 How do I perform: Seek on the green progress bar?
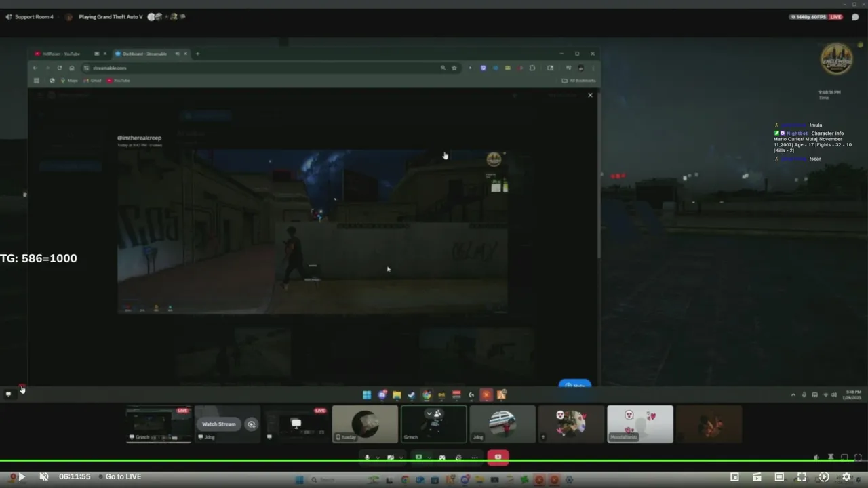tap(434, 461)
